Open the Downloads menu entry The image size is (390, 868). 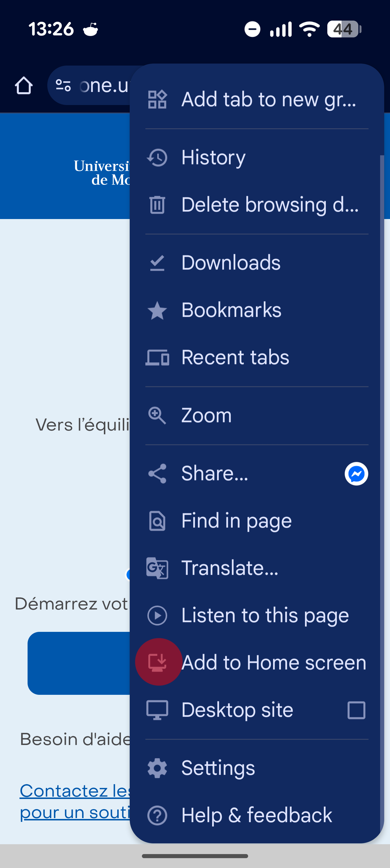click(231, 263)
